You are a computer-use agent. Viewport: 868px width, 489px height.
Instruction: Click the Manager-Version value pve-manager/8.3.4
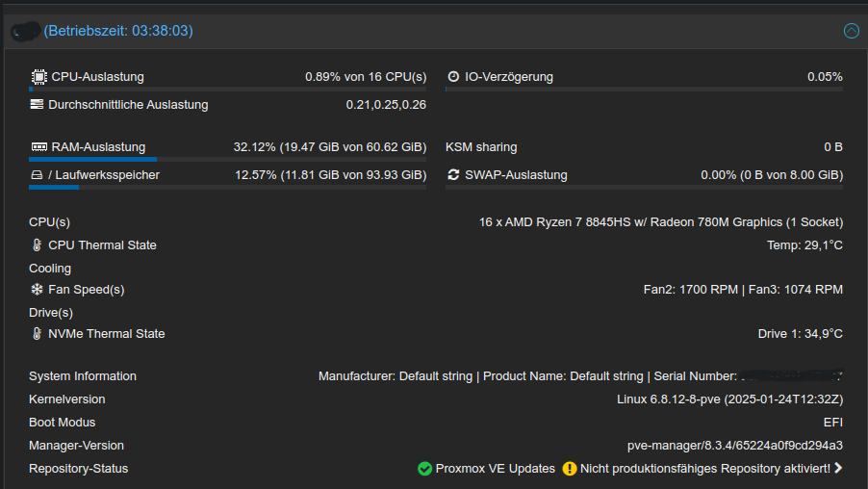click(x=735, y=446)
